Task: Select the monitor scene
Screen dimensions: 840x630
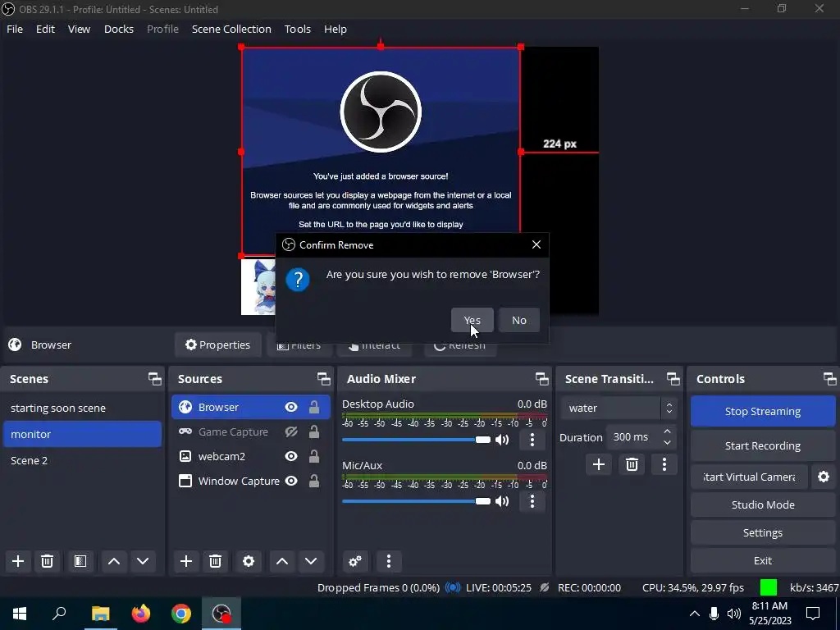Action: (x=83, y=434)
